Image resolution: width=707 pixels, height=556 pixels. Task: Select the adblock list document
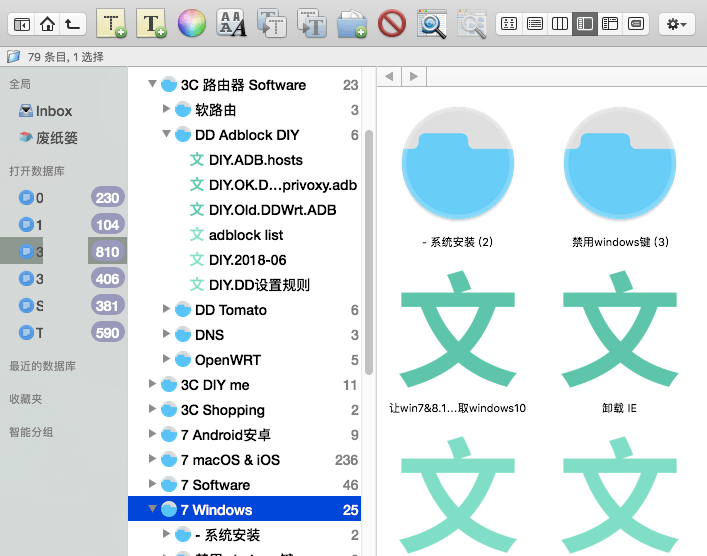(237, 235)
